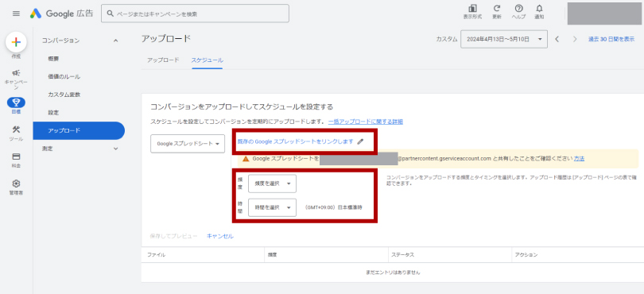Click the orange warning triangle icon
The image size is (644, 294).
coord(246,158)
